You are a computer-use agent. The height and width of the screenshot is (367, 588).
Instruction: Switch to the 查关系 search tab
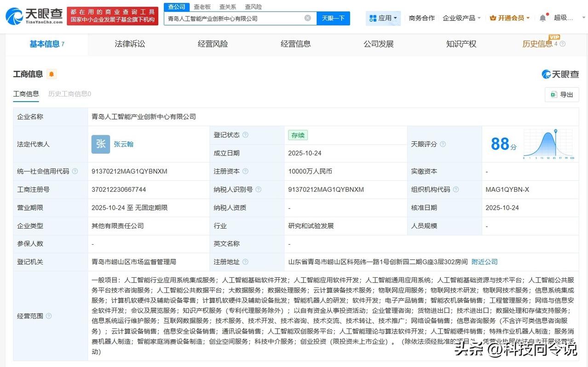228,7
